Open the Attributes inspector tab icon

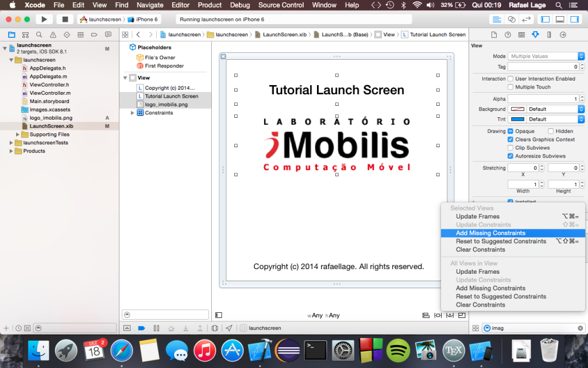click(535, 34)
